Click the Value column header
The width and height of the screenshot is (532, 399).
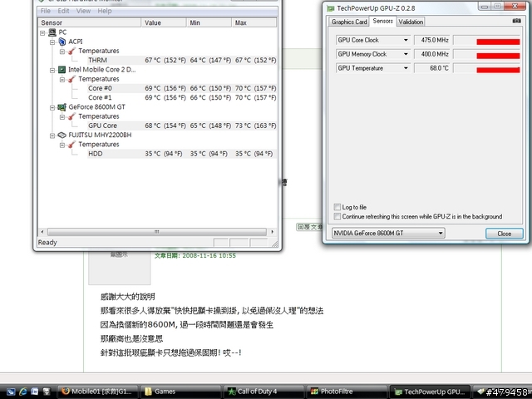click(x=164, y=22)
